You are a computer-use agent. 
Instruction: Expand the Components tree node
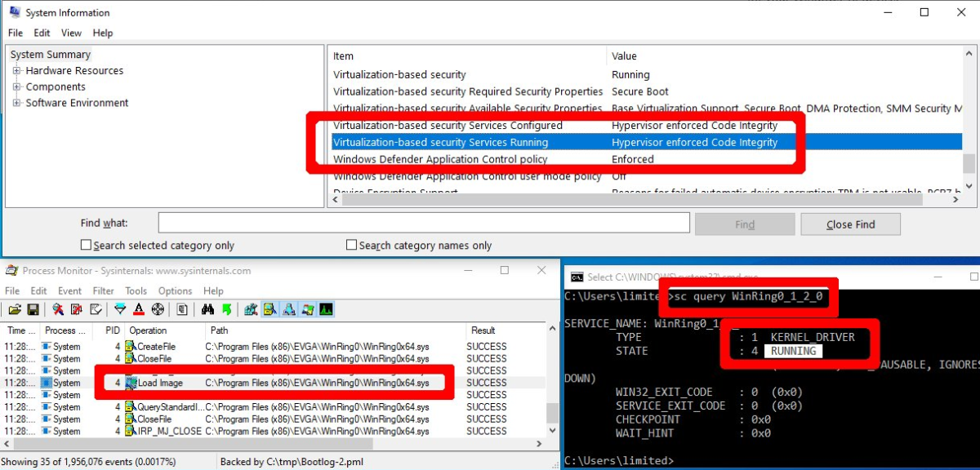16,87
